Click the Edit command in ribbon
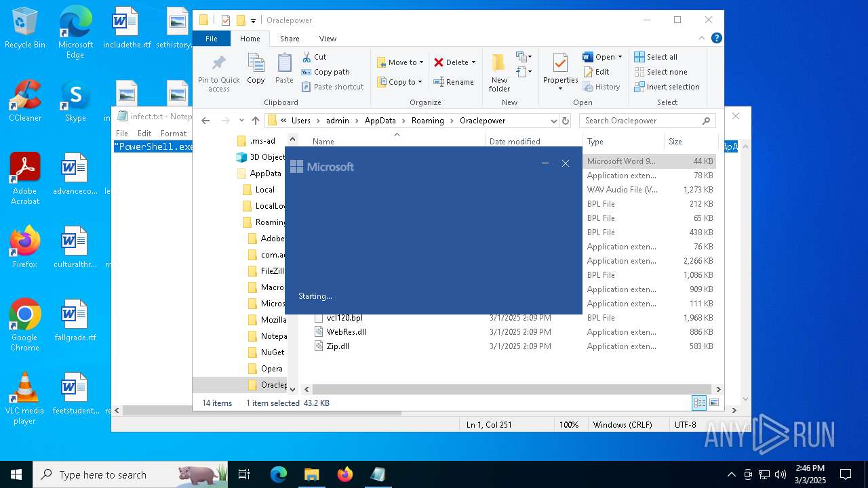 [x=596, y=72]
